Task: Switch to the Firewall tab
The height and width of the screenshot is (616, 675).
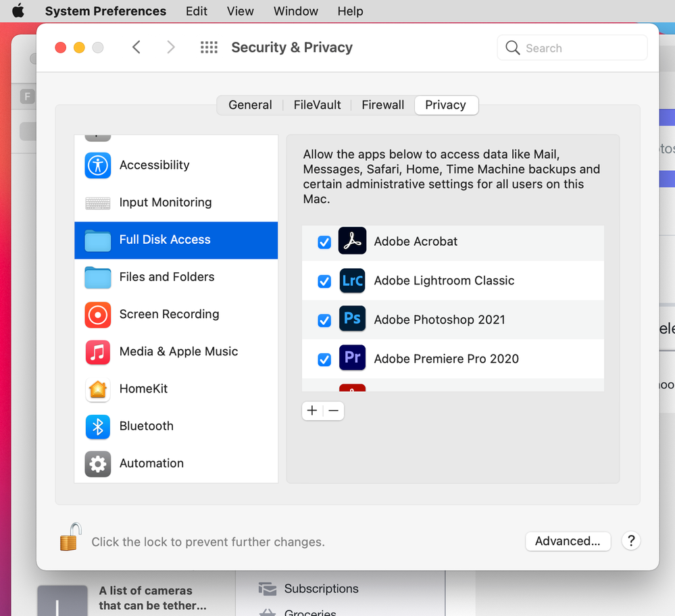Action: point(382,105)
